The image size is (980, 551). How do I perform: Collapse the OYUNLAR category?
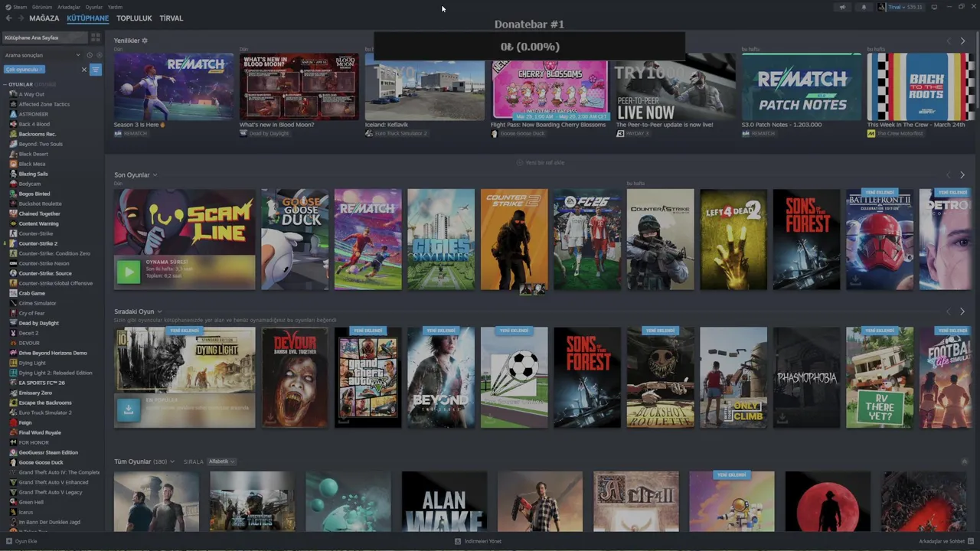(5, 84)
